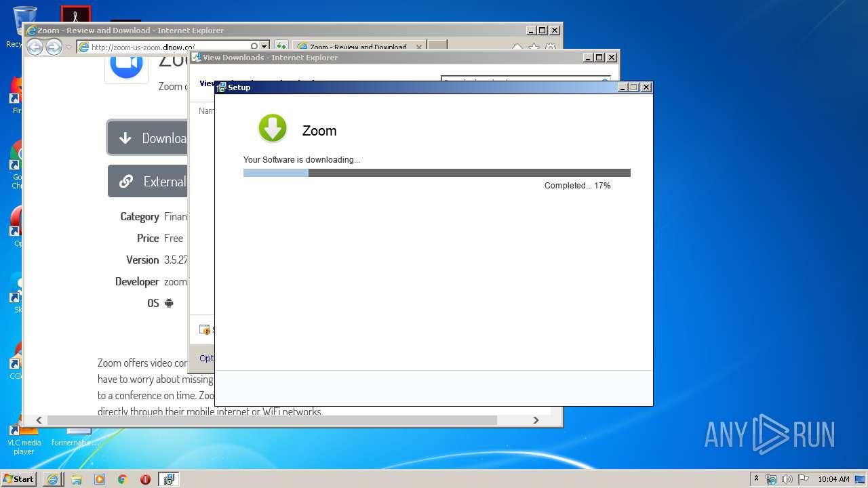Click the volume speaker tray icon
Screen dimensions: 868x488
click(x=787, y=479)
